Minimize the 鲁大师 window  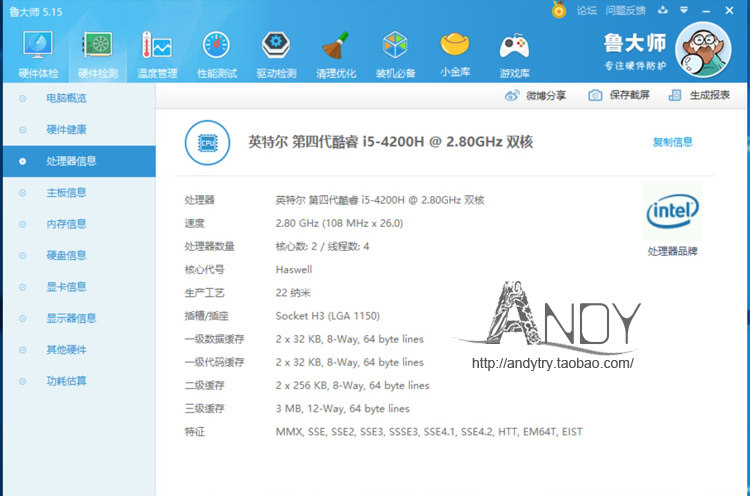click(x=706, y=11)
